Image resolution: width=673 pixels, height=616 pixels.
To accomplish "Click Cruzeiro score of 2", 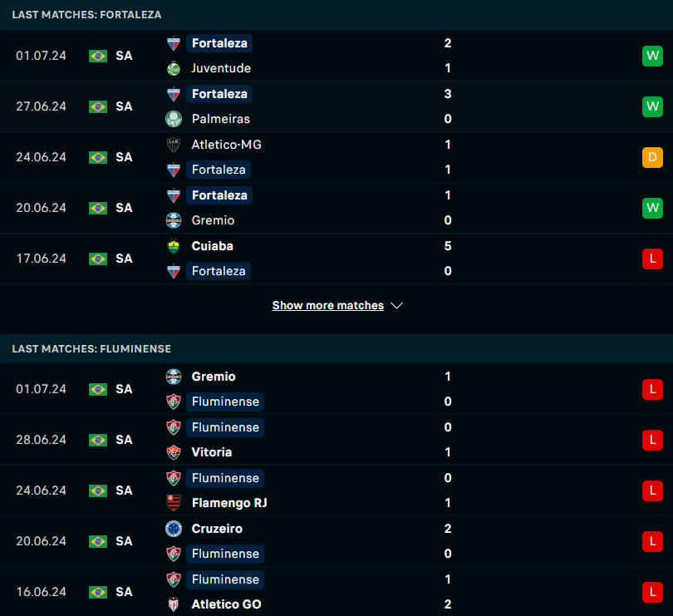I will click(x=448, y=529).
